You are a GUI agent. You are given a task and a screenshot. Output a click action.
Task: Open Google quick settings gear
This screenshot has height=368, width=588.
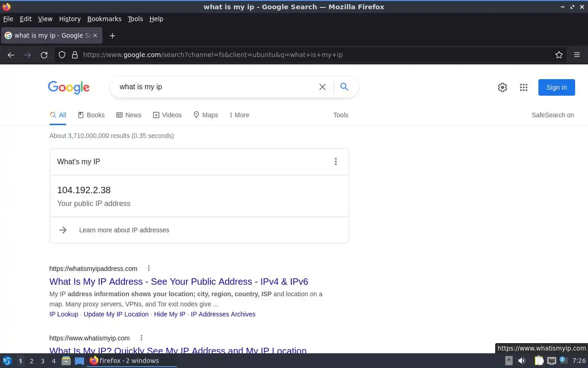coord(503,87)
